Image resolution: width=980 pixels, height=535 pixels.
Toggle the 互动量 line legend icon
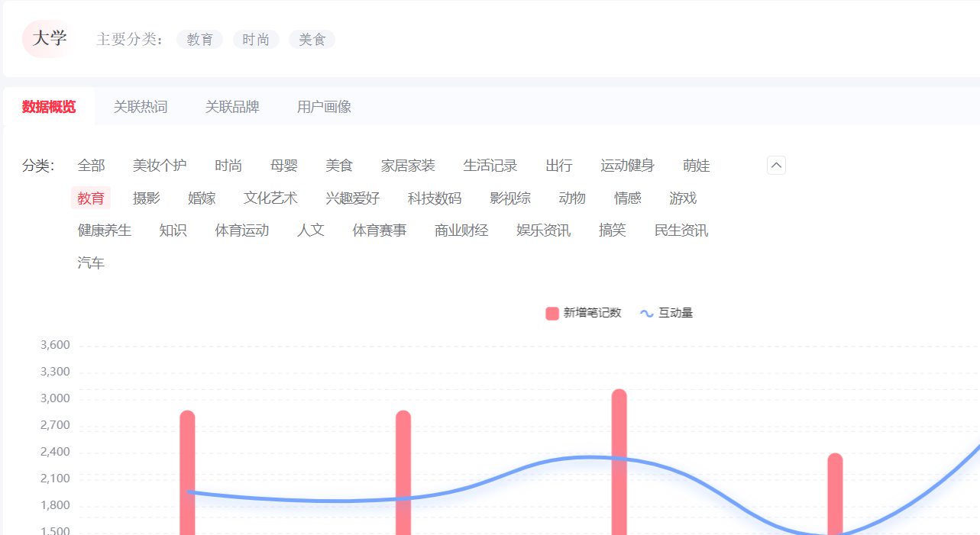[x=647, y=313]
